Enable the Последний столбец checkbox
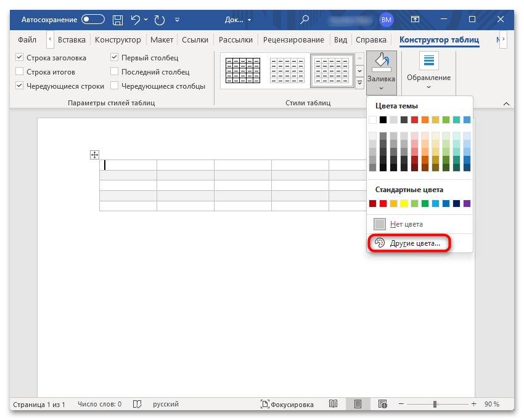524x420 pixels. click(115, 72)
